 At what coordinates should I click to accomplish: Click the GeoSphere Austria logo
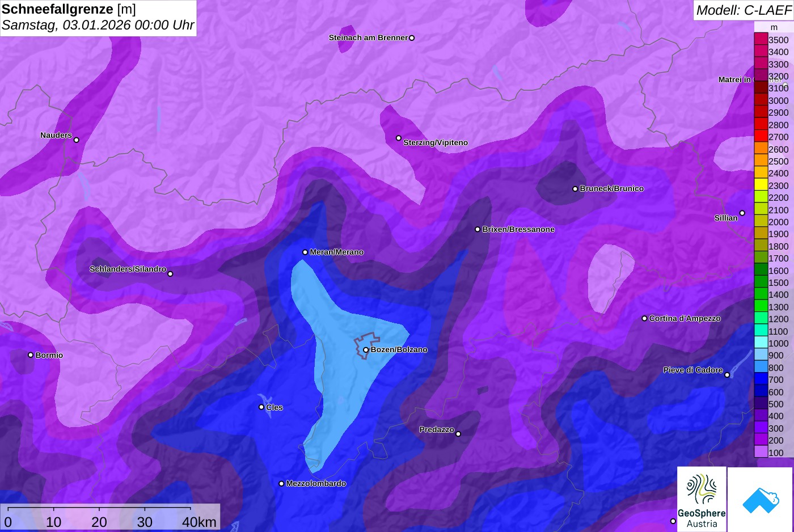[702, 499]
